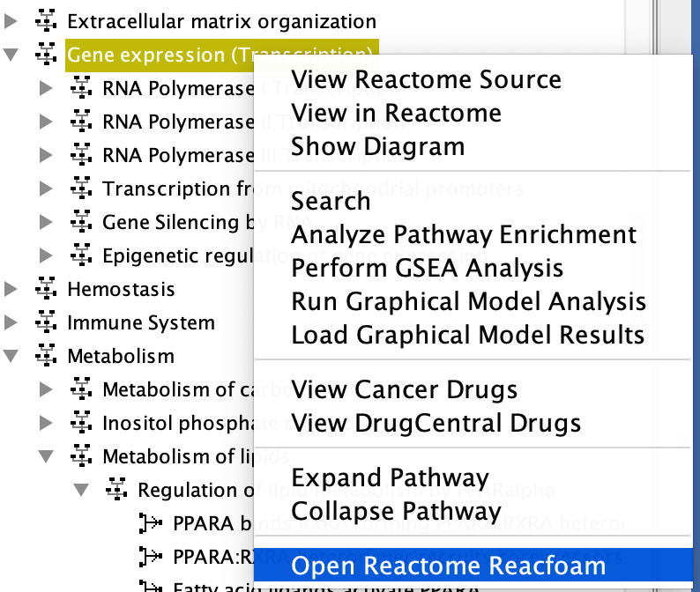The image size is (700, 592).
Task: Expand Immune System node
Action: (x=11, y=322)
